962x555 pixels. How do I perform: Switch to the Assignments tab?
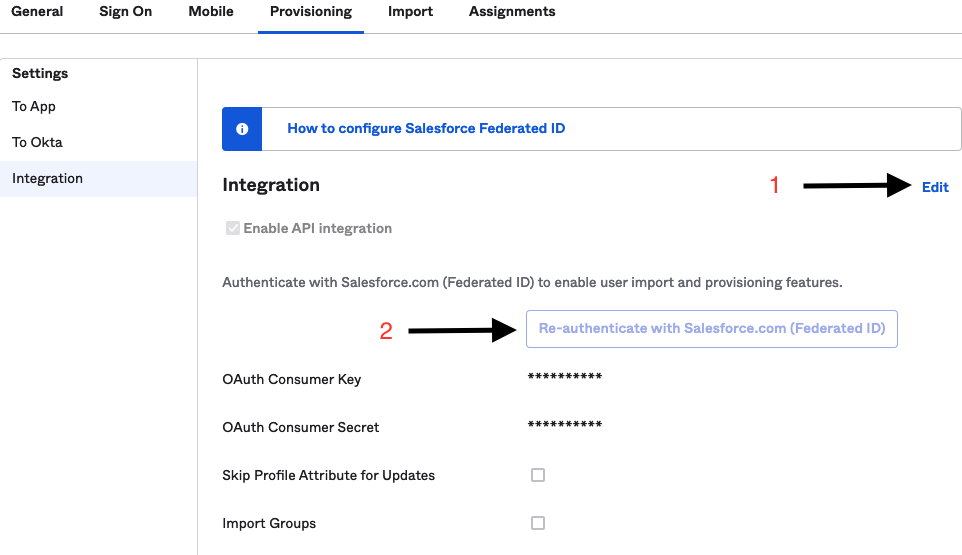pyautogui.click(x=512, y=12)
